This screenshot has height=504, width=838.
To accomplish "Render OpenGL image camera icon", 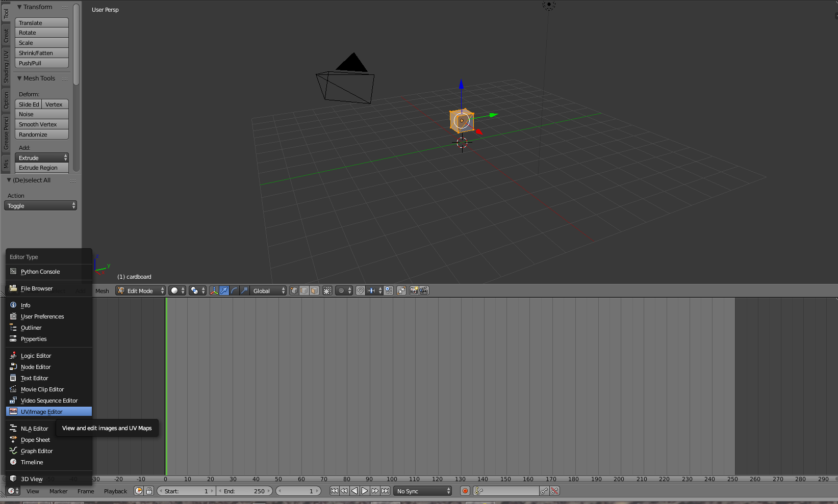I will 414,290.
